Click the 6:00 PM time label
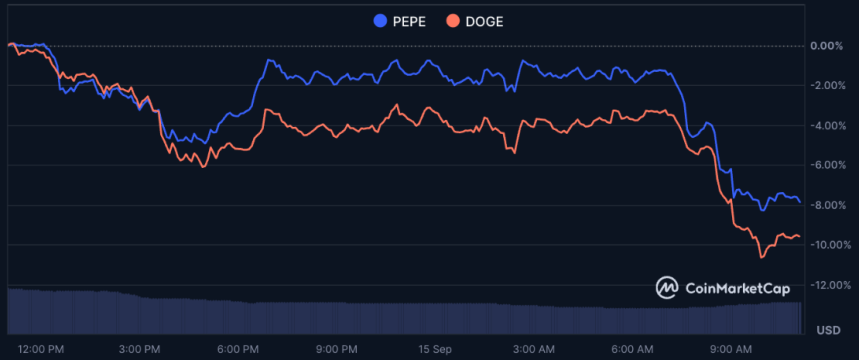 238,349
